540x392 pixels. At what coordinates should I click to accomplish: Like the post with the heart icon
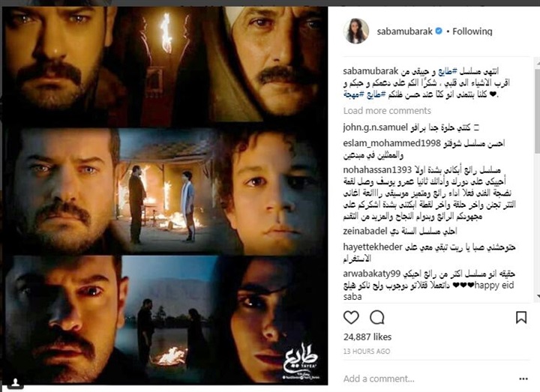tap(351, 317)
